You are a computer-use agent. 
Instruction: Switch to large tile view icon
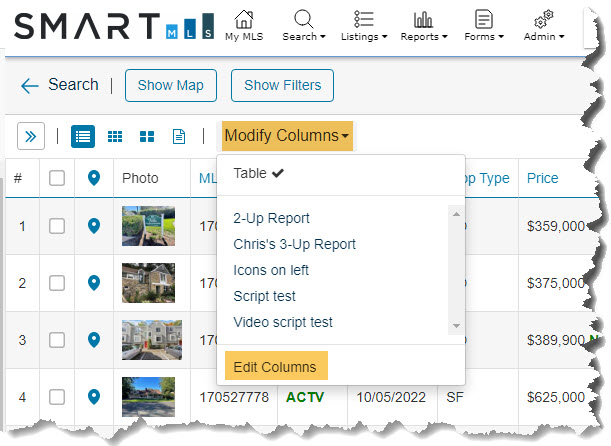(x=147, y=137)
